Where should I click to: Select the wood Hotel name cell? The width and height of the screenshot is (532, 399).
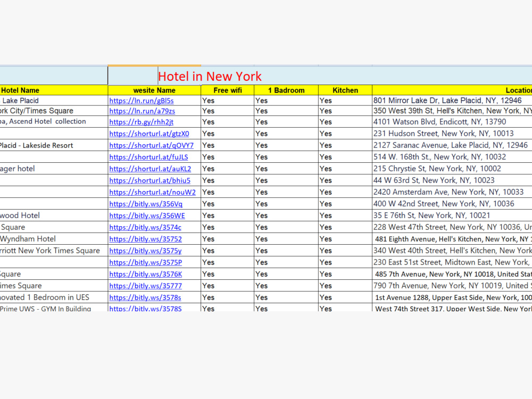(x=54, y=215)
